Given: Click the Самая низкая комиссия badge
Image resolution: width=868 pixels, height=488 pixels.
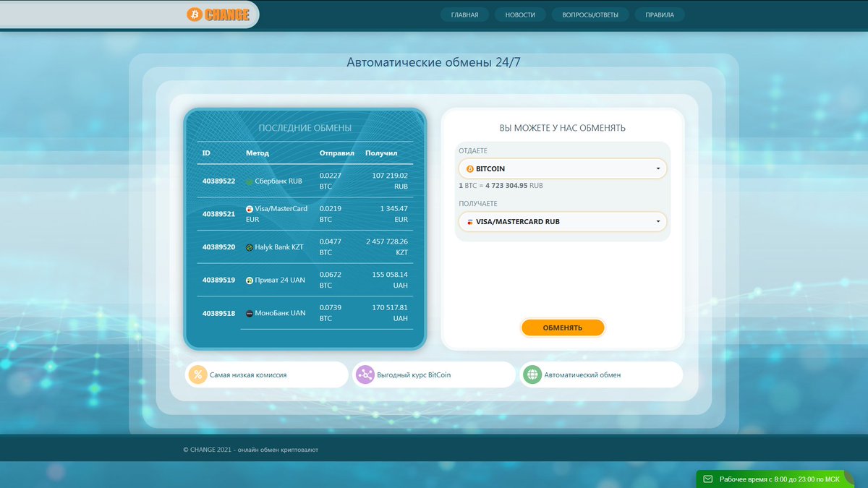Looking at the screenshot, I should click(x=267, y=374).
